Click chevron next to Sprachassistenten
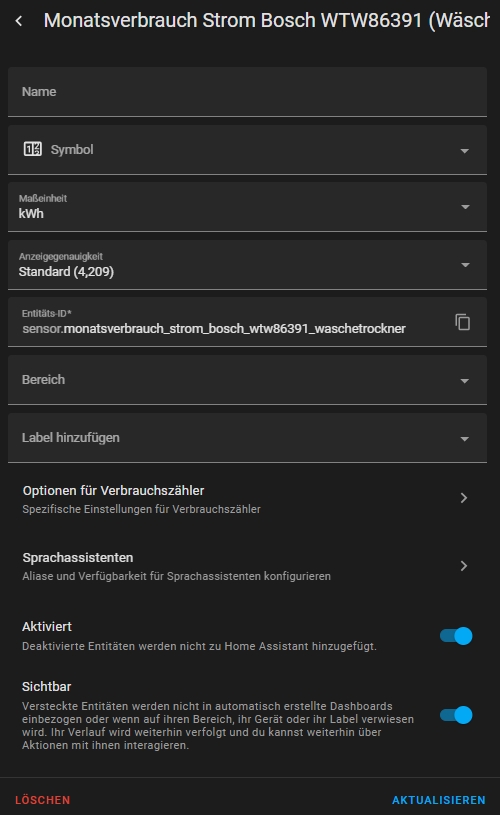The height and width of the screenshot is (815, 500). [x=464, y=566]
